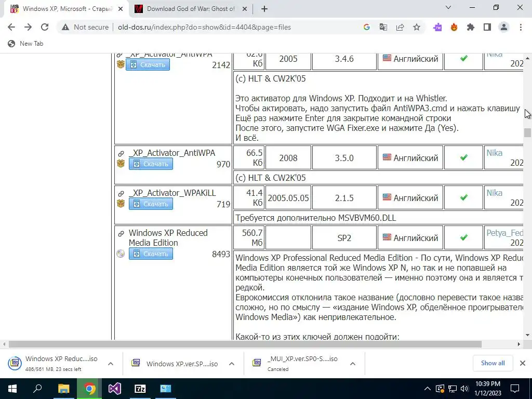Click the green checkmark in the SP2 row
532x399 pixels.
464,237
